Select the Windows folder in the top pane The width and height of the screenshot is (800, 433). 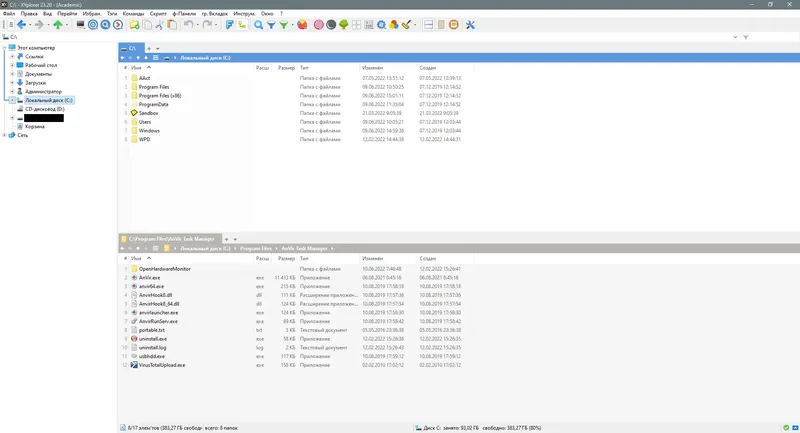tap(149, 131)
